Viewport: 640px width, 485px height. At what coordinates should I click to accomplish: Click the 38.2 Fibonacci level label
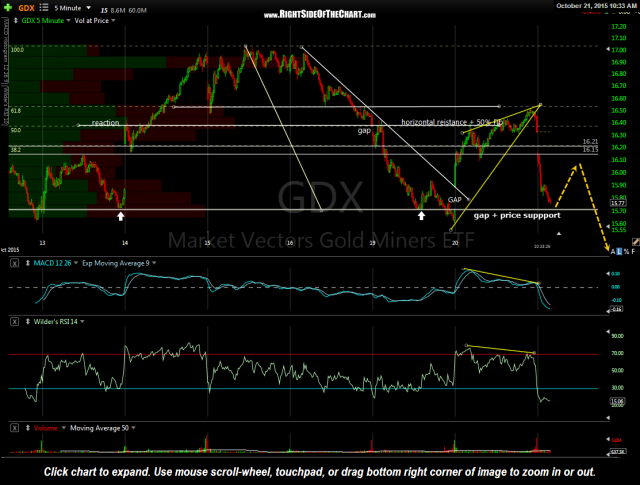pos(16,150)
